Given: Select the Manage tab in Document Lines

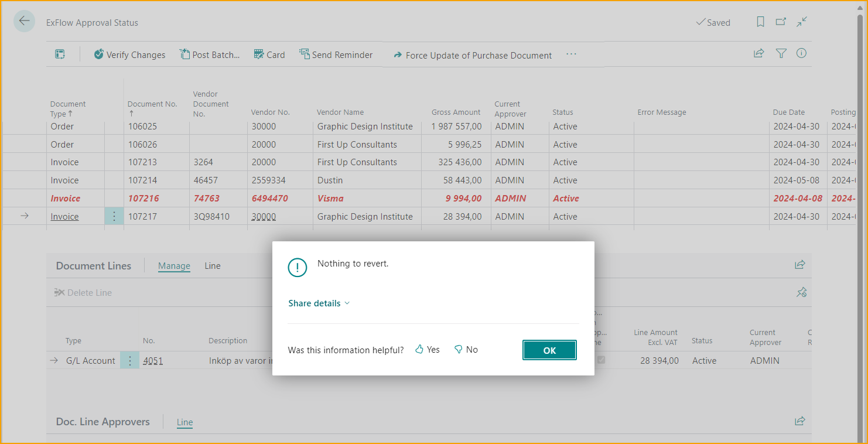Looking at the screenshot, I should click(174, 266).
